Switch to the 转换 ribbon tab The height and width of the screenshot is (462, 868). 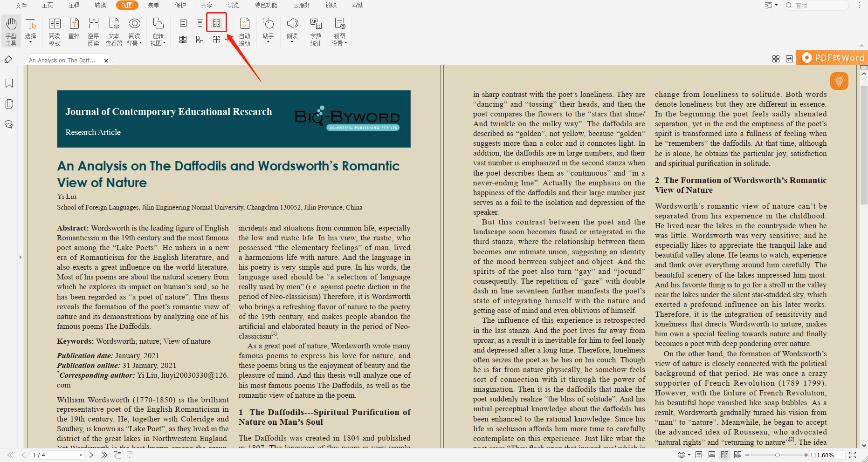pos(100,5)
